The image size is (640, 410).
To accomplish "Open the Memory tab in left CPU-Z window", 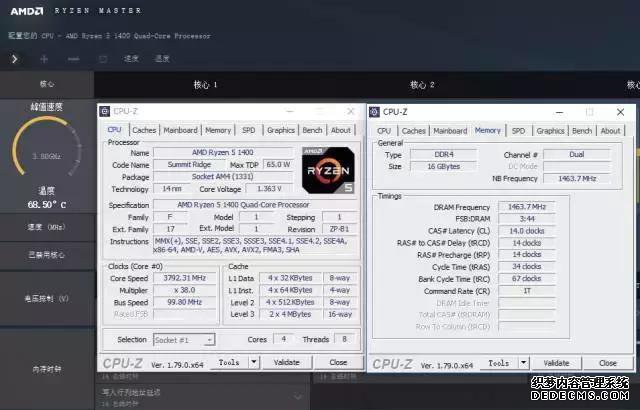I will [218, 130].
